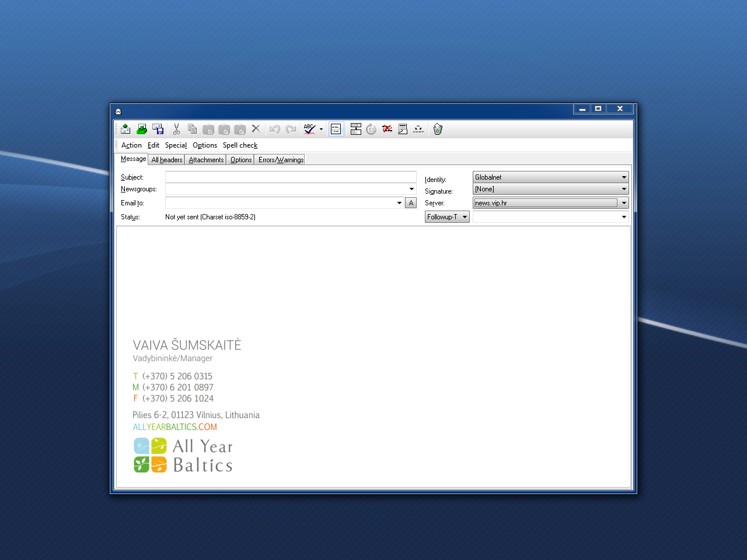Click into the Subject input field

(x=291, y=177)
